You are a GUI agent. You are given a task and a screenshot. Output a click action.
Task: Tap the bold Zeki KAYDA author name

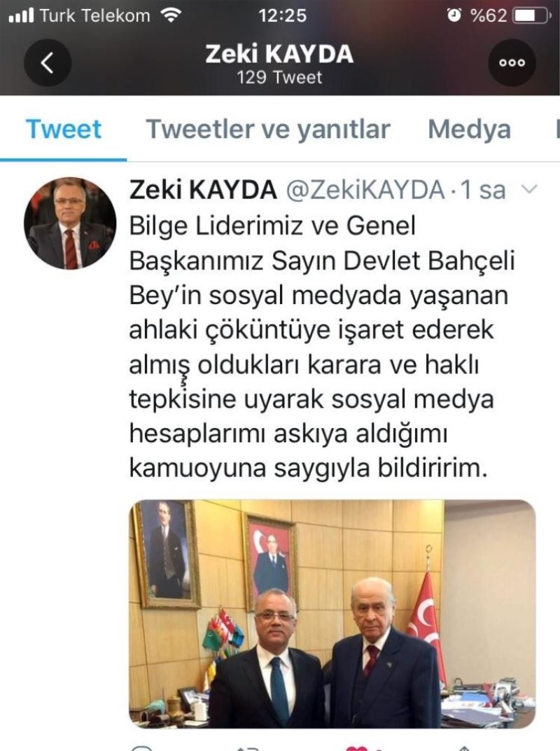tap(203, 189)
